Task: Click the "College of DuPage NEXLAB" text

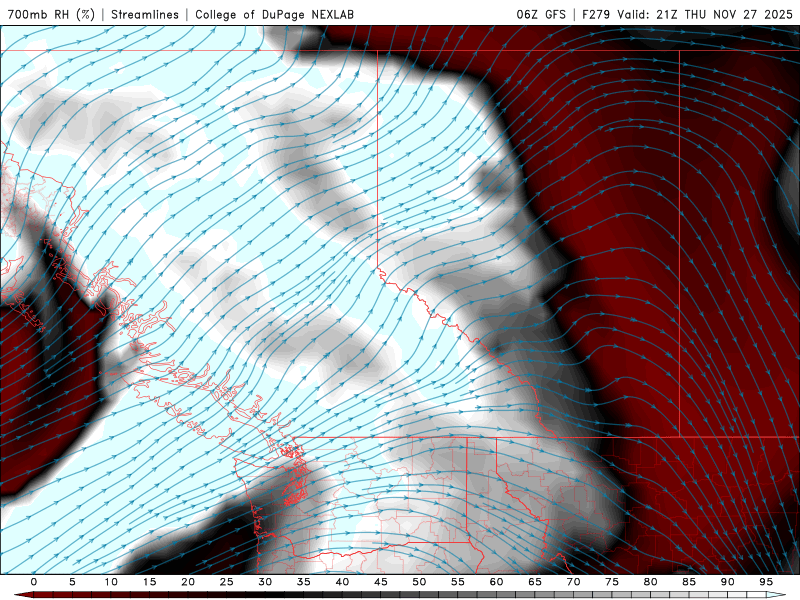Action: tap(274, 14)
